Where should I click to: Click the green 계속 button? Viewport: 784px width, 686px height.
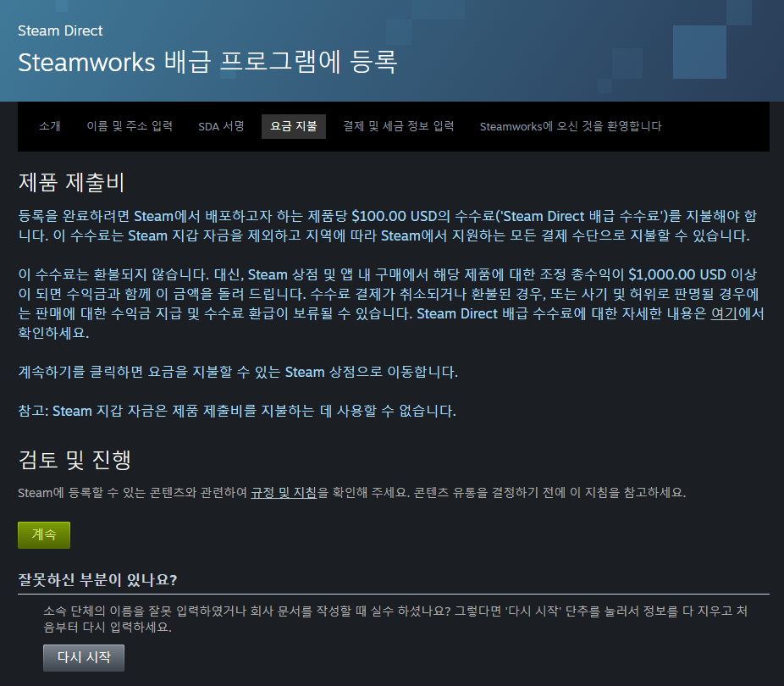pyautogui.click(x=44, y=535)
